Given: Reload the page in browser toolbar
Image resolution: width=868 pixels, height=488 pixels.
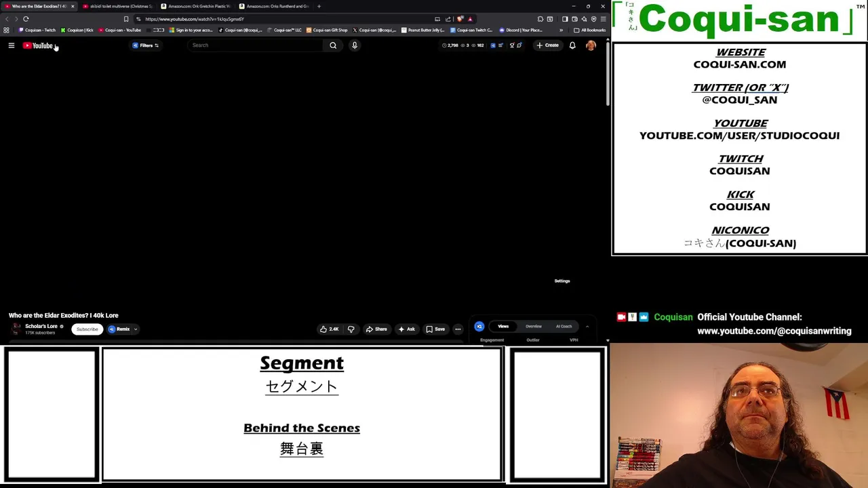Looking at the screenshot, I should [x=26, y=19].
